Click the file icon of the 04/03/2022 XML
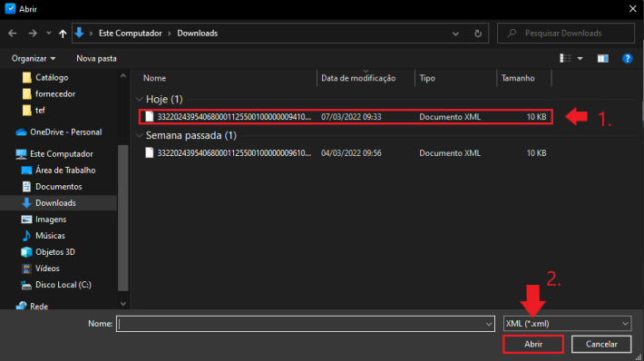Image resolution: width=644 pixels, height=361 pixels. click(x=150, y=152)
